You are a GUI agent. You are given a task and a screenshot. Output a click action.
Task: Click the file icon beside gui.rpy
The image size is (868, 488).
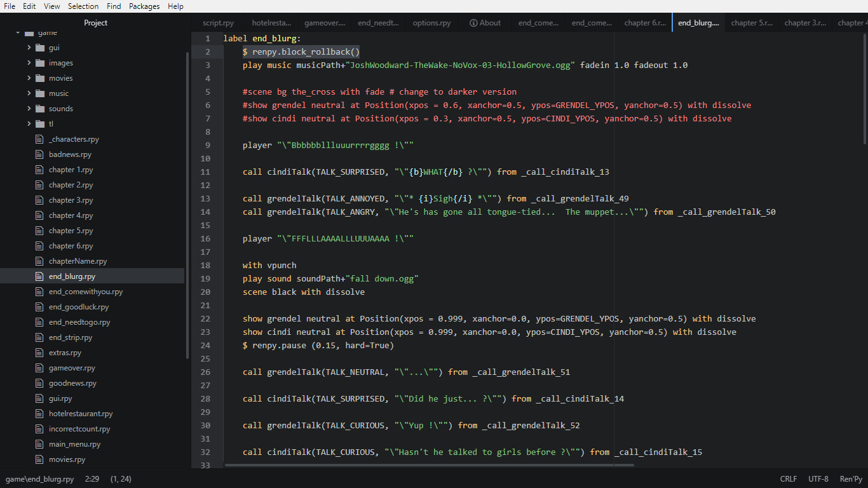39,398
